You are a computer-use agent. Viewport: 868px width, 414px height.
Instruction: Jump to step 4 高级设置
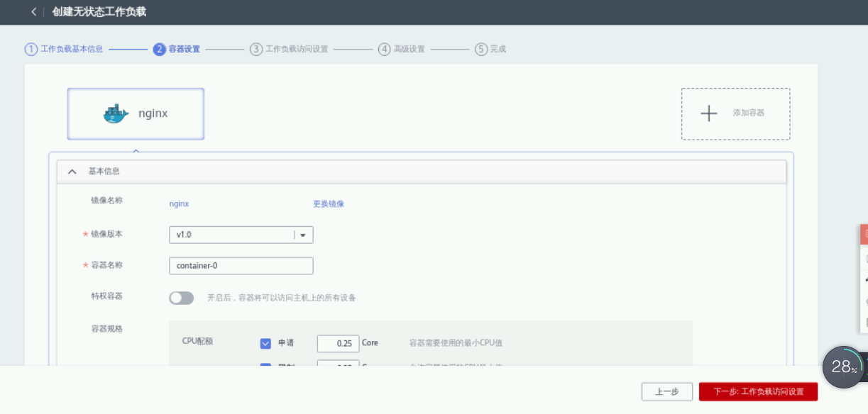click(x=402, y=49)
